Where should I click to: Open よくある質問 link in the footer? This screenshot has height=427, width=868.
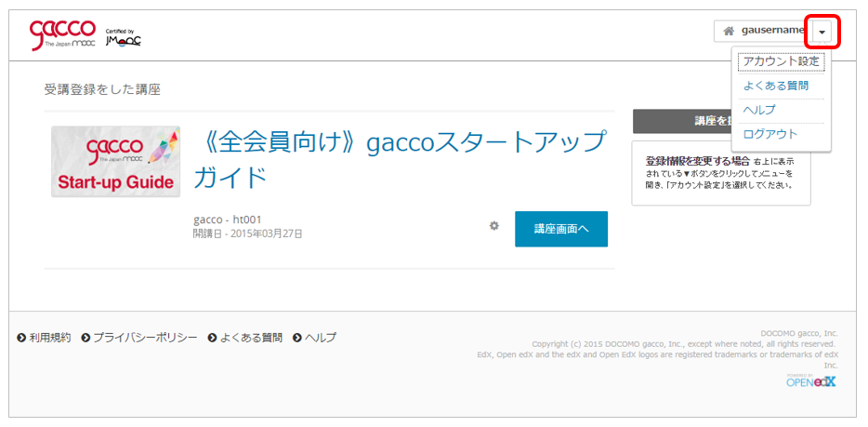point(251,338)
